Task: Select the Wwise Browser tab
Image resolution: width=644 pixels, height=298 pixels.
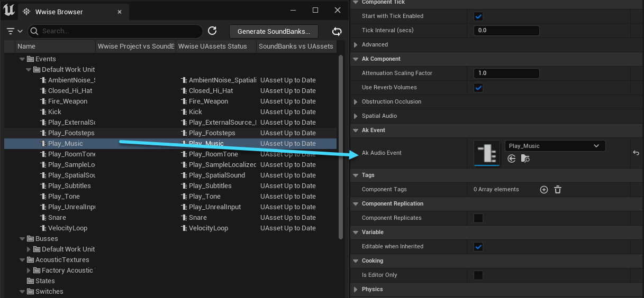Action: [59, 12]
